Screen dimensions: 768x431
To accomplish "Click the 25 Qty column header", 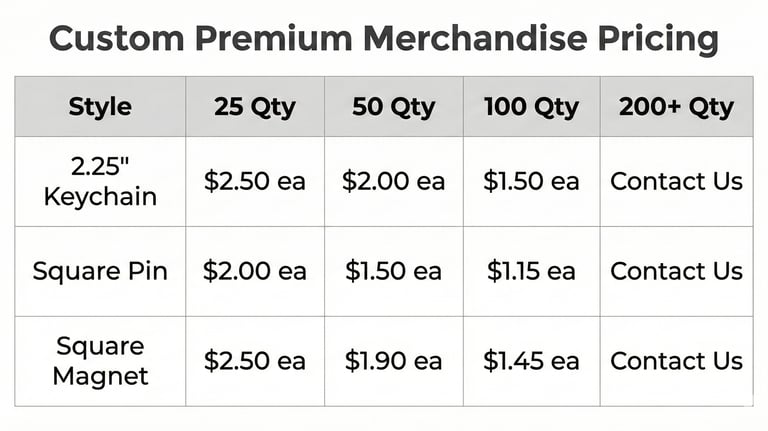I will tap(254, 107).
